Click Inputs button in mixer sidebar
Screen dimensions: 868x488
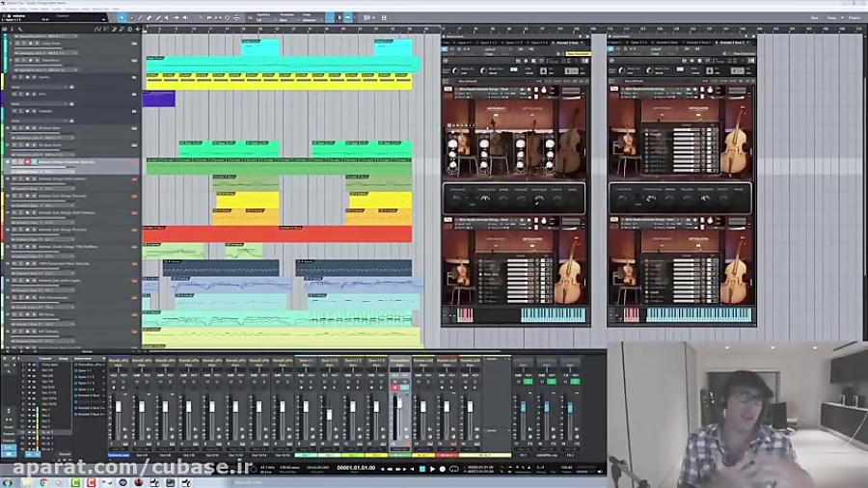coord(9,427)
